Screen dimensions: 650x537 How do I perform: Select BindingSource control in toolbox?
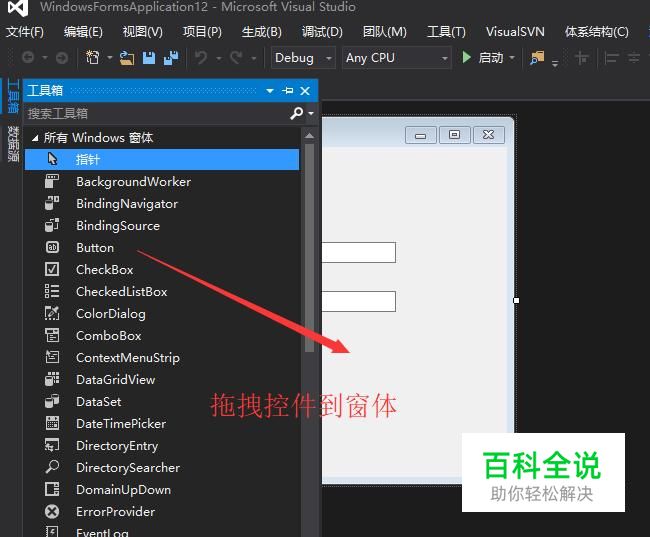tap(162, 226)
